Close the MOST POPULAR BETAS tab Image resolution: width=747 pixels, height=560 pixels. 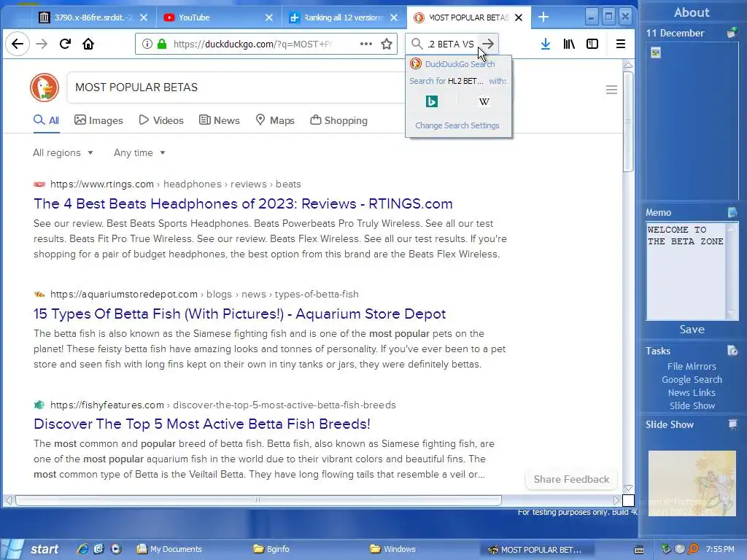click(x=519, y=17)
